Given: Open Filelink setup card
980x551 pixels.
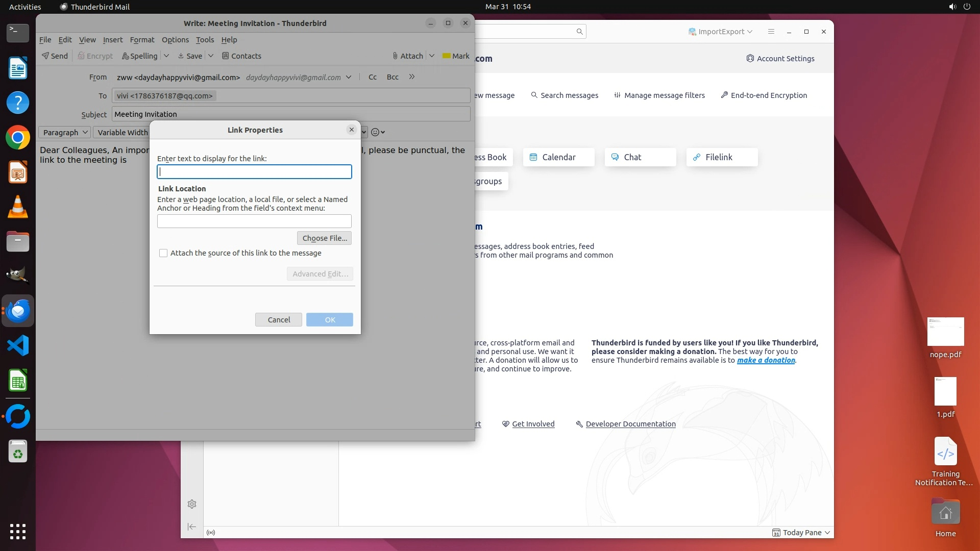Looking at the screenshot, I should point(721,157).
